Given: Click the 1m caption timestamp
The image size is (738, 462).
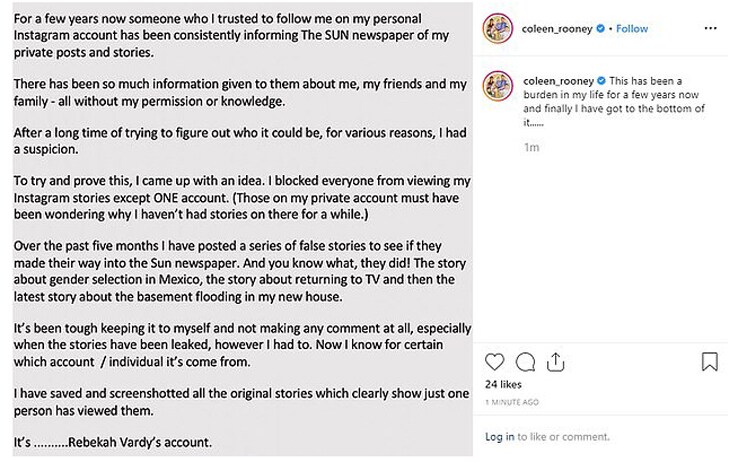Looking at the screenshot, I should pos(531,147).
